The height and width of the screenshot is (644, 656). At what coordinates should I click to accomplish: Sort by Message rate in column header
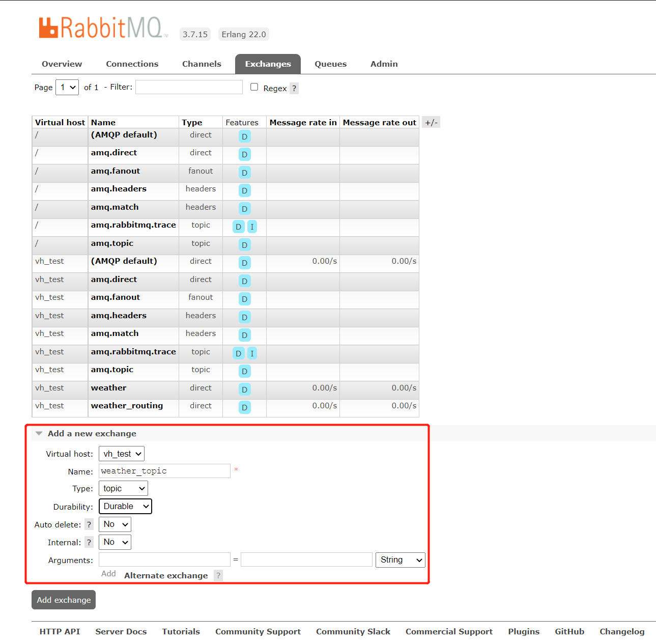pyautogui.click(x=303, y=122)
